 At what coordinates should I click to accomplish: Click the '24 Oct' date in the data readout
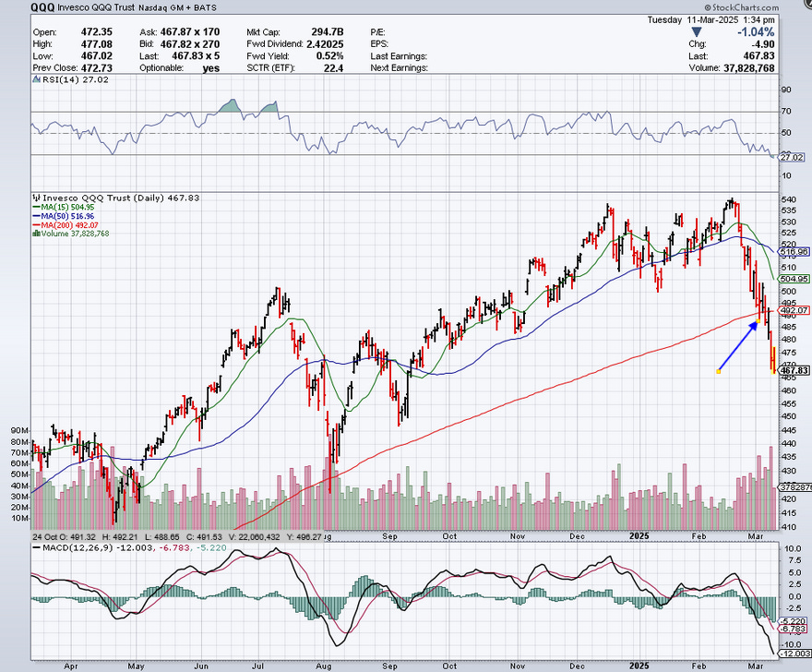(44, 537)
